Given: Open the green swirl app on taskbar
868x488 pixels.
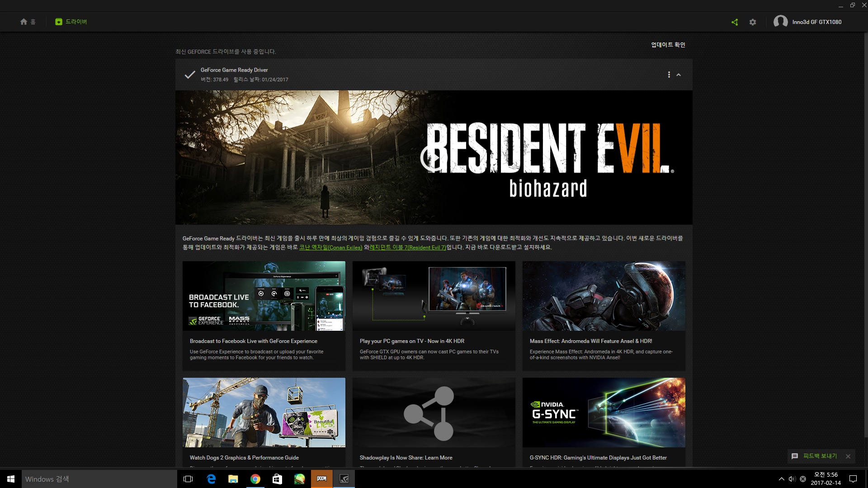Looking at the screenshot, I should click(x=300, y=479).
